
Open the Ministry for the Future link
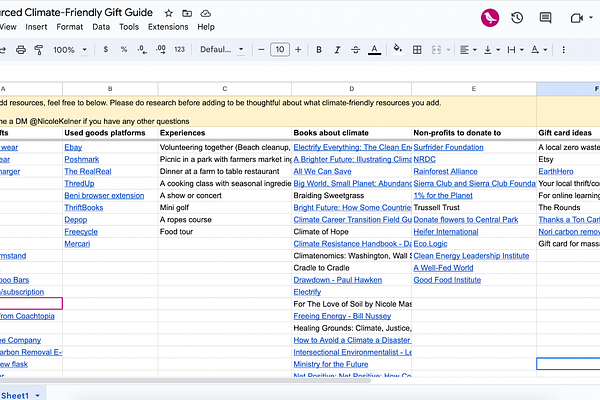click(x=331, y=364)
